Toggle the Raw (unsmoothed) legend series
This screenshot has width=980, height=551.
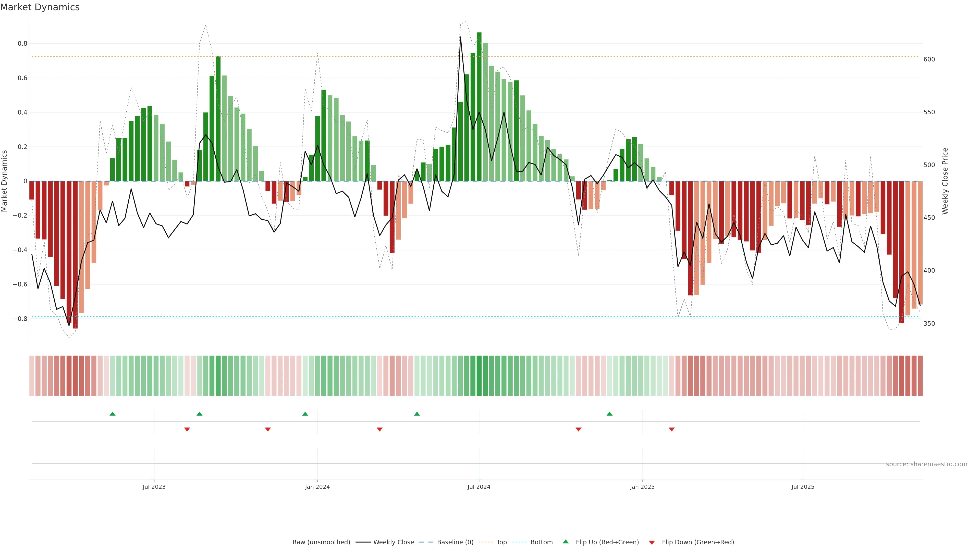321,542
